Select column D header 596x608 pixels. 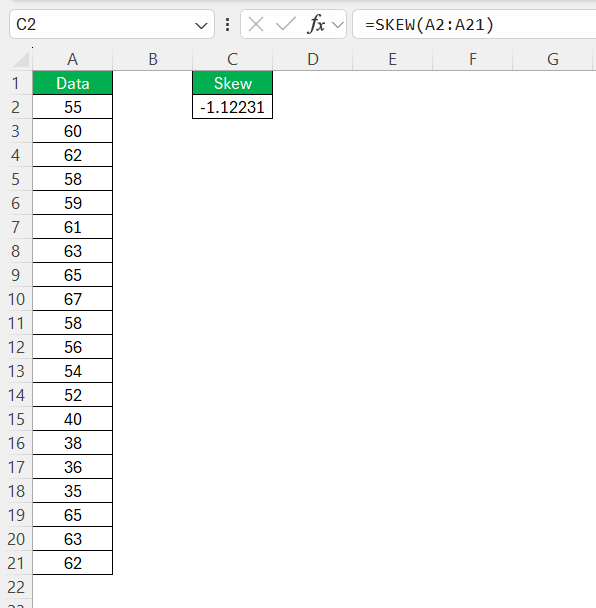313,59
